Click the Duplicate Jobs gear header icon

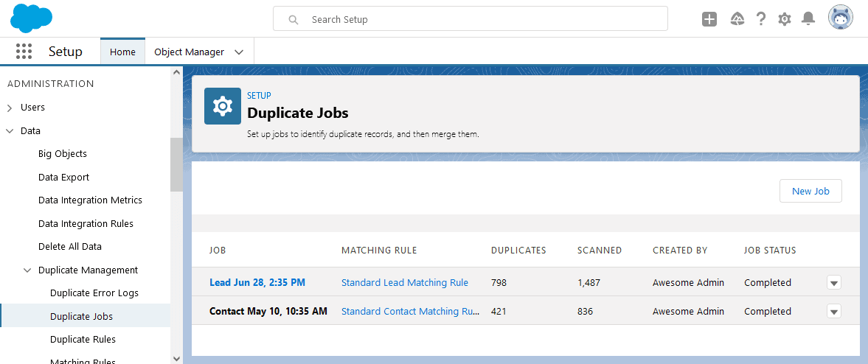(223, 105)
